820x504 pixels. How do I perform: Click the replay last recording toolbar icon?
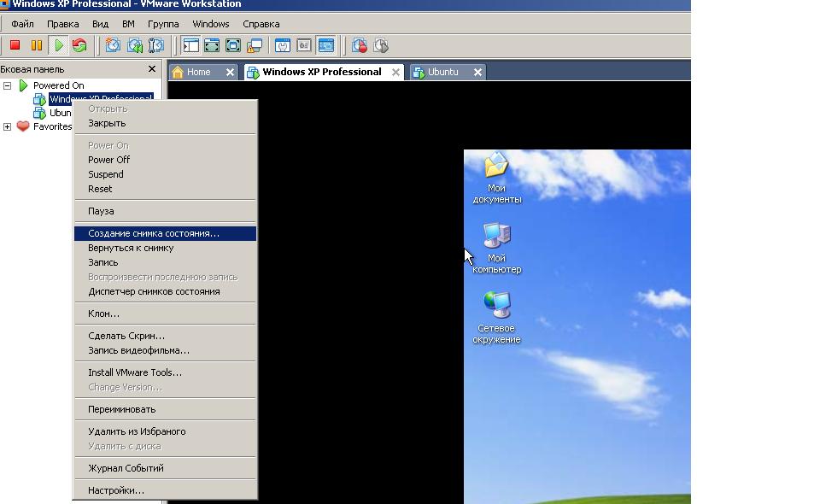point(381,45)
